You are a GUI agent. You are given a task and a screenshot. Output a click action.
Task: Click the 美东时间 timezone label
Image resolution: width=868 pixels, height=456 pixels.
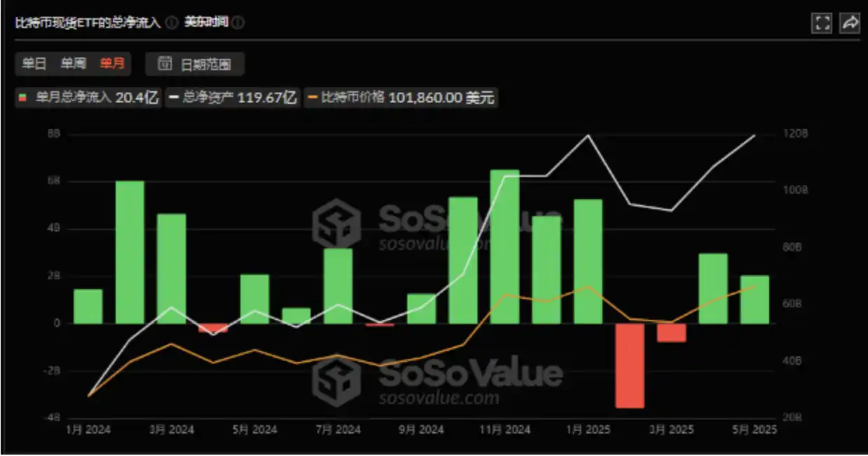[x=205, y=22]
